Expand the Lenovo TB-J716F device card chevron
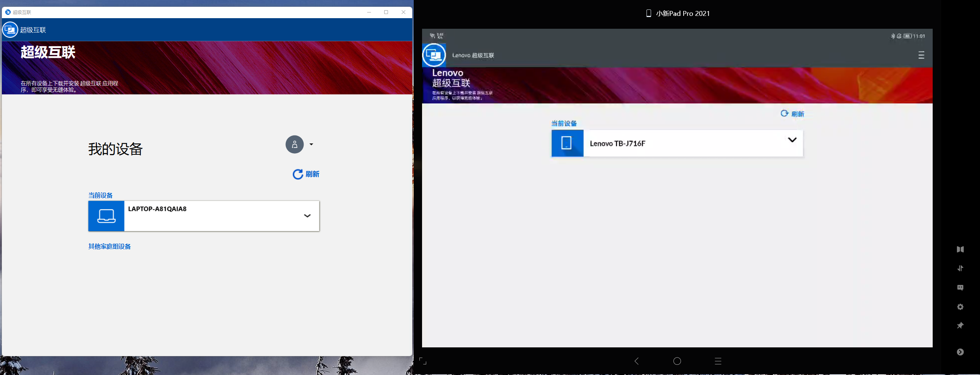This screenshot has width=980, height=375. tap(792, 140)
